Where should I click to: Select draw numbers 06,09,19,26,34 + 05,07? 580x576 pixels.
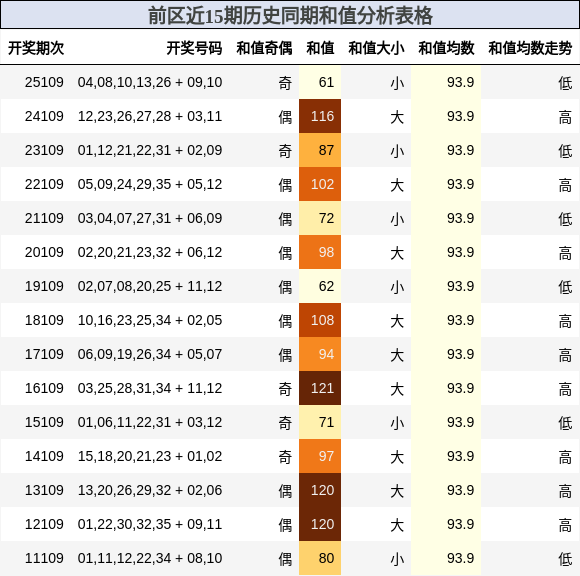click(x=150, y=354)
